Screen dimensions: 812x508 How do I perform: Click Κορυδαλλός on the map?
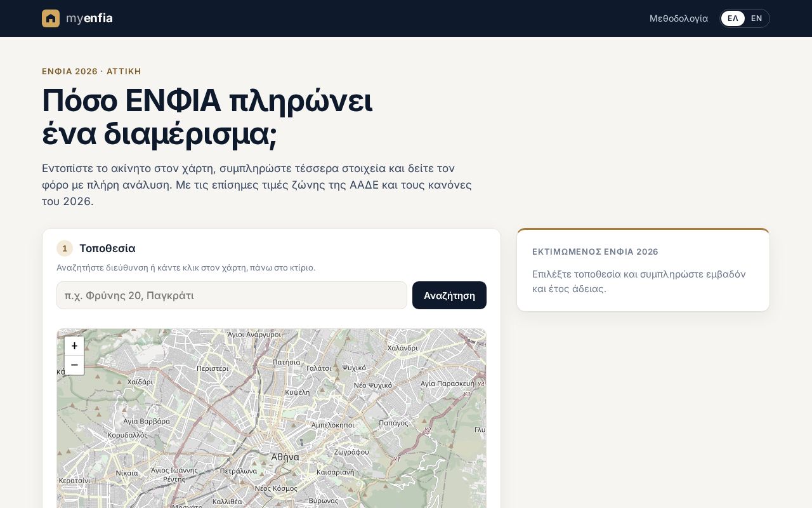pyautogui.click(x=128, y=436)
